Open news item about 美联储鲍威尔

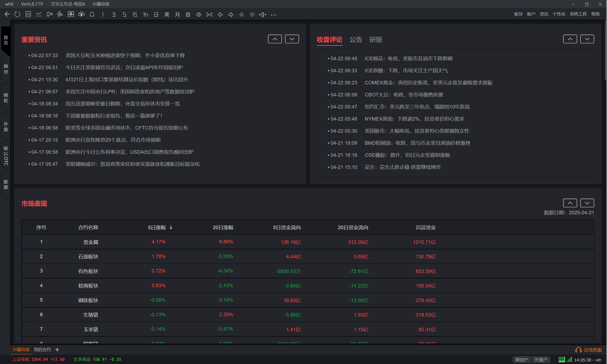(132, 164)
